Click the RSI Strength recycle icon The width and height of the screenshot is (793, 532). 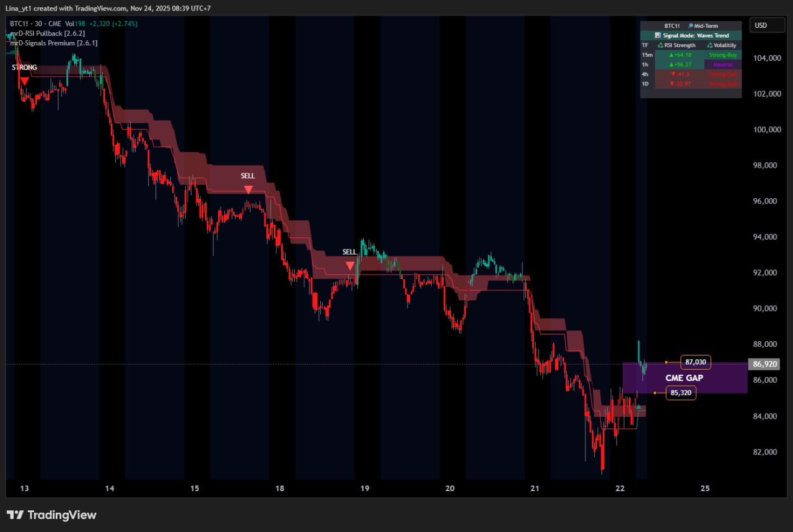[x=660, y=45]
